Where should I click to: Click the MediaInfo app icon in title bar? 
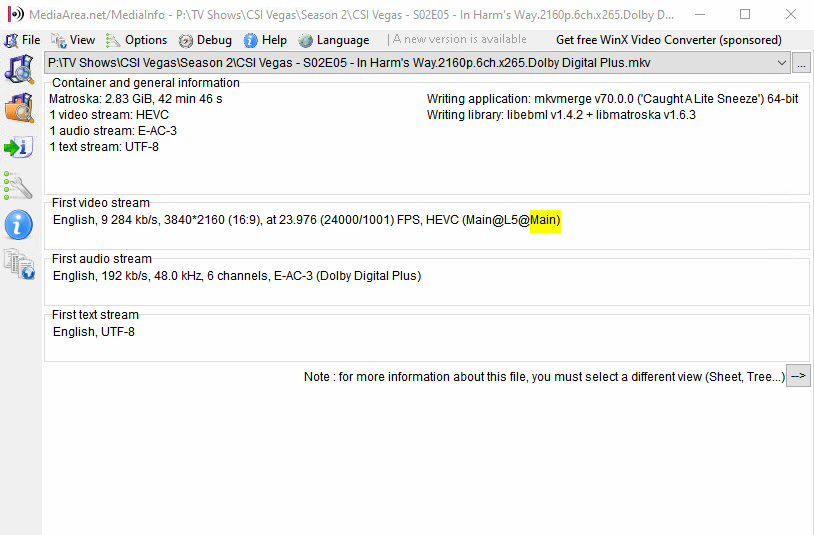pyautogui.click(x=15, y=14)
